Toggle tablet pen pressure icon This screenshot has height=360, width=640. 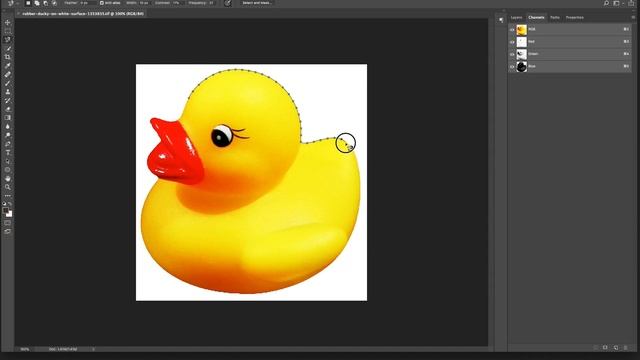point(228,3)
